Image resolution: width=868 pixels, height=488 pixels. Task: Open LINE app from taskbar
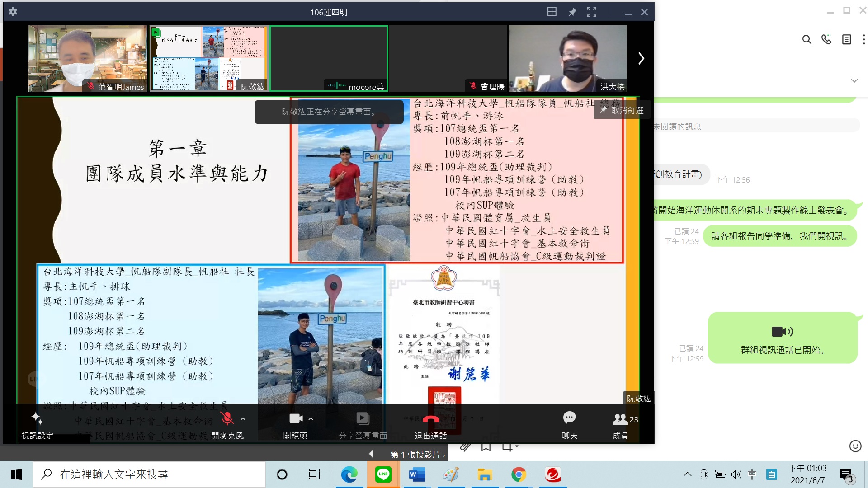[x=383, y=474]
